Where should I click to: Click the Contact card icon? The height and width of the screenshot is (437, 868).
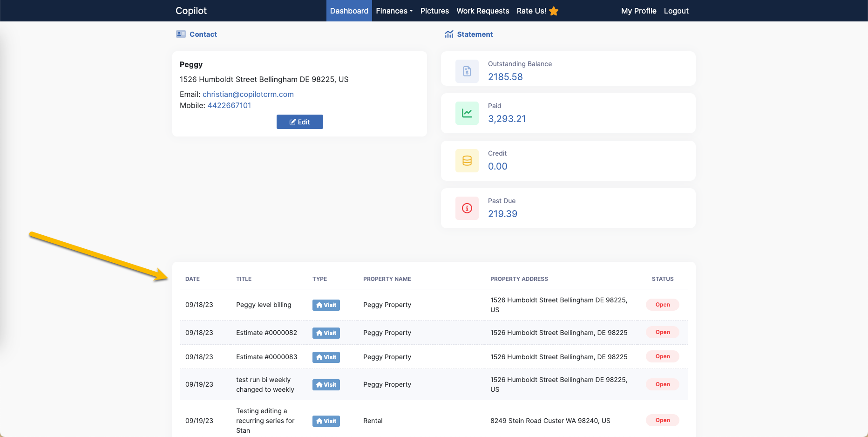181,34
